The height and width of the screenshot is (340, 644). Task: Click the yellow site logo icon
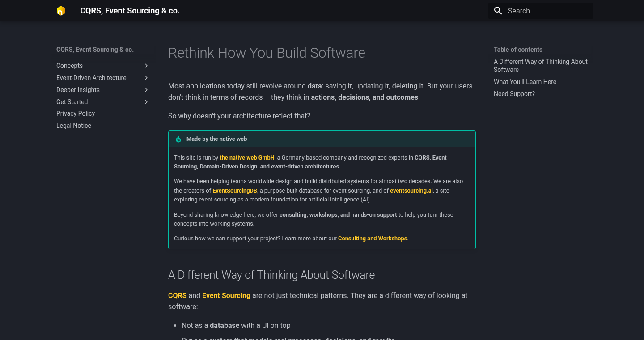click(x=61, y=11)
